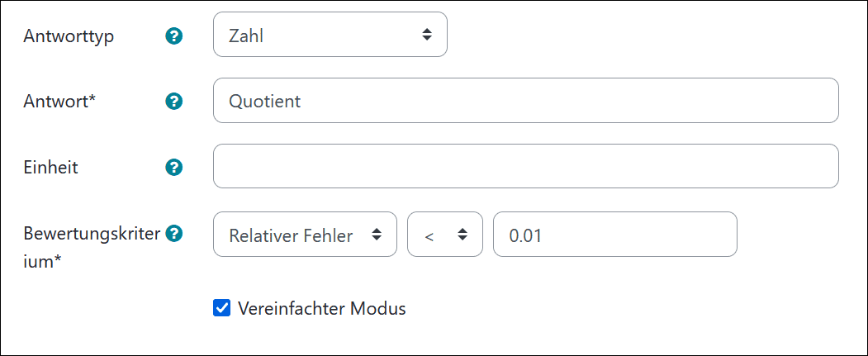Click inside the empty Einheit input
The height and width of the screenshot is (356, 868).
pyautogui.click(x=526, y=166)
